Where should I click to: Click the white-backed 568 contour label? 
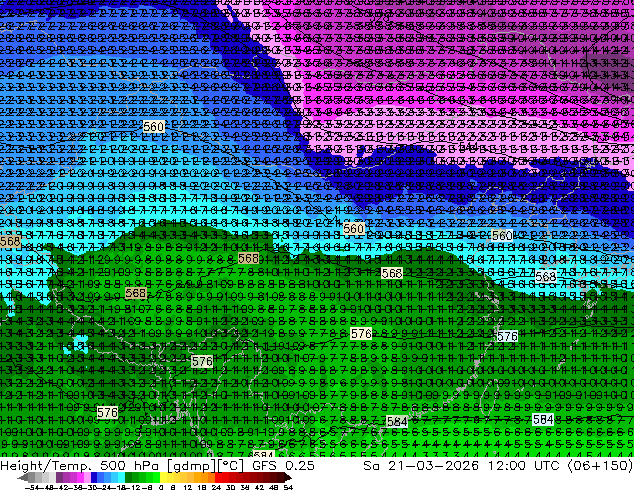[545, 277]
